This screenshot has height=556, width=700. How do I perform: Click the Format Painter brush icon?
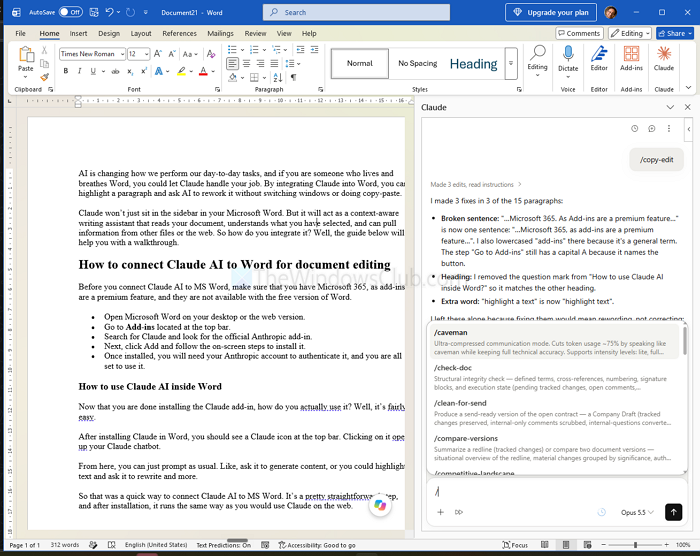(44, 77)
